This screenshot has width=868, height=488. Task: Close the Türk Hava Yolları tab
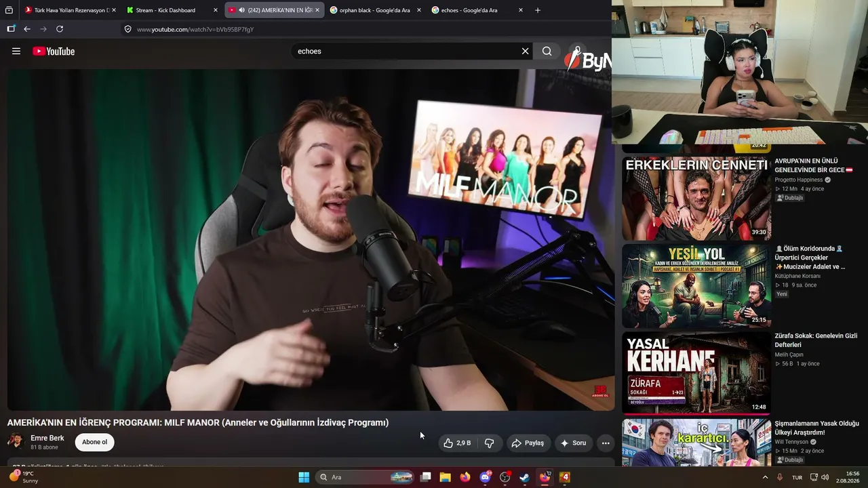(x=113, y=10)
